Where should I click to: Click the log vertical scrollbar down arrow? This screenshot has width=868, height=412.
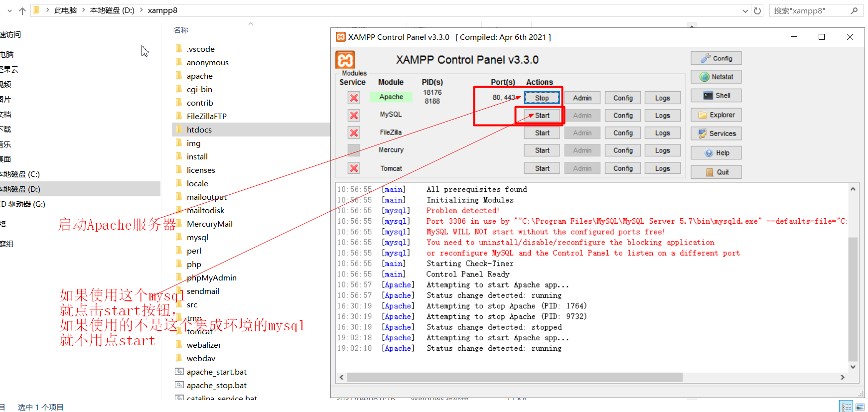point(853,367)
